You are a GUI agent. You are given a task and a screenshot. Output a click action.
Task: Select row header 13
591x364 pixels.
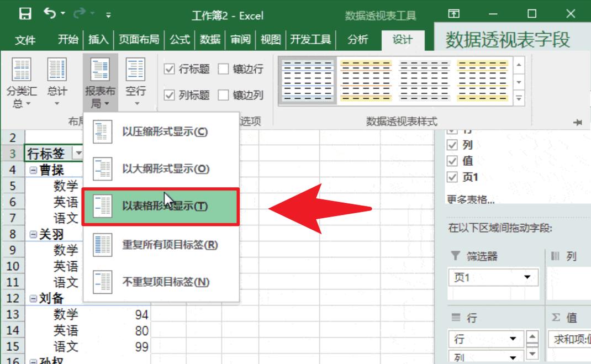point(13,314)
